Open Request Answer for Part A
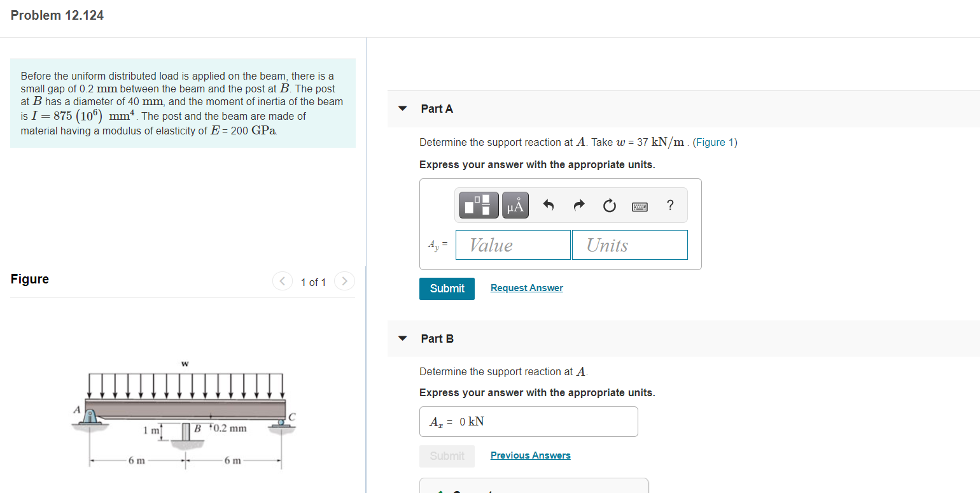Screen dimensions: 980x493 (526, 287)
